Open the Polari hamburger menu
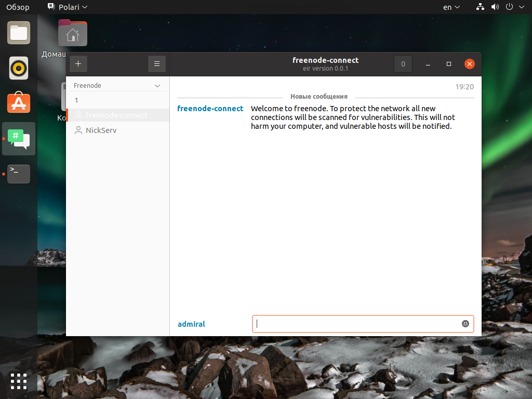The image size is (532, 399). [x=156, y=64]
